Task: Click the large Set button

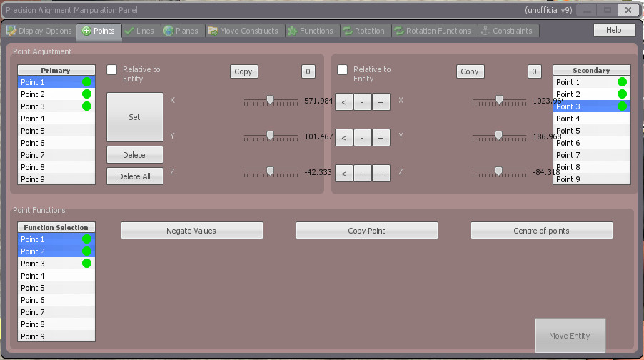Action: (135, 117)
